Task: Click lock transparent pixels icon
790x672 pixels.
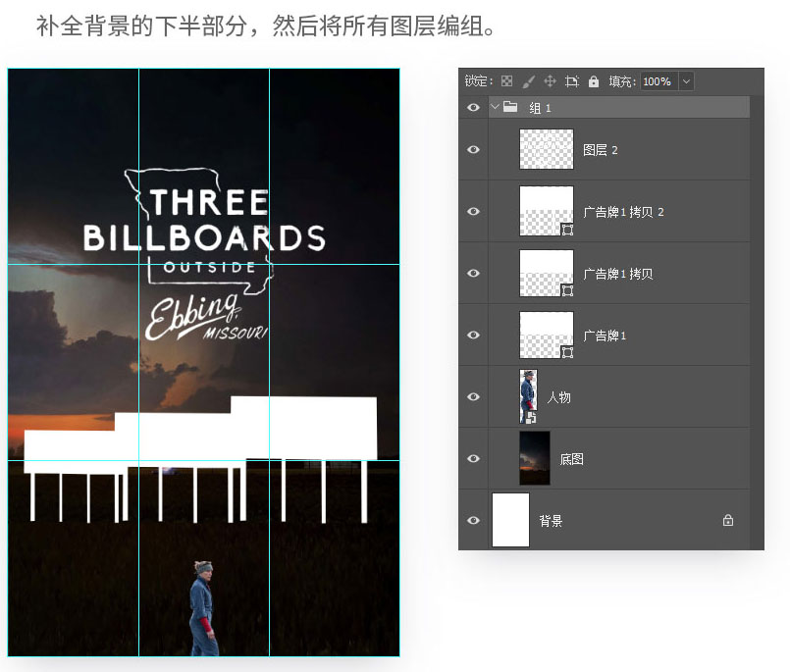Action: [x=506, y=81]
